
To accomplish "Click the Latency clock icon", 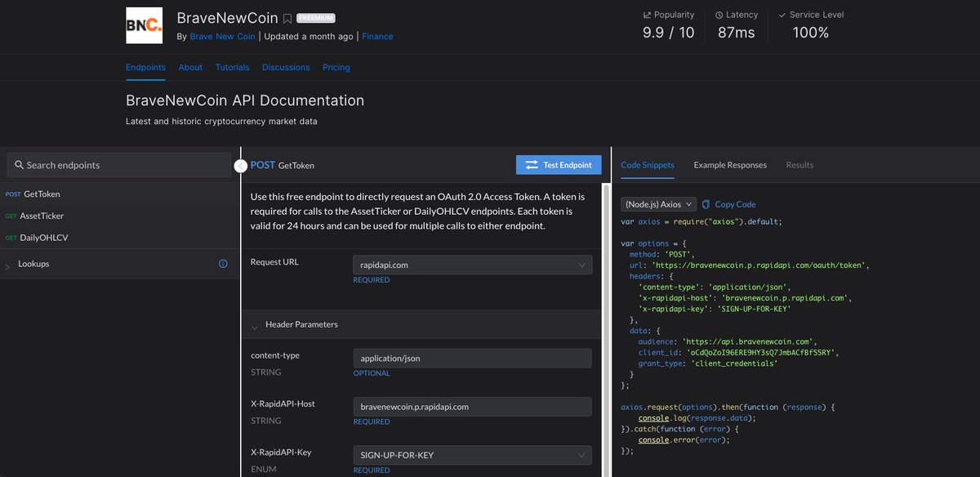I will [x=719, y=15].
